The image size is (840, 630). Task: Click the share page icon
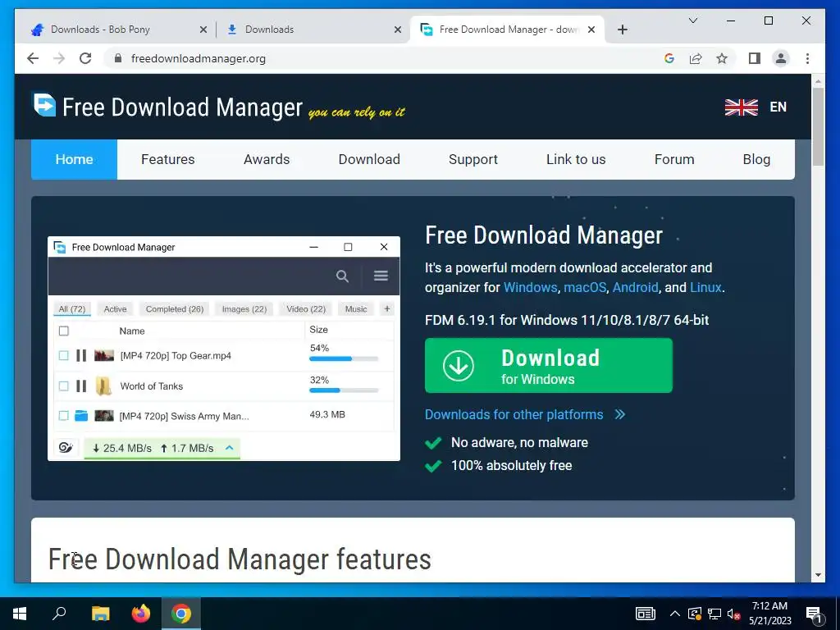tap(696, 58)
